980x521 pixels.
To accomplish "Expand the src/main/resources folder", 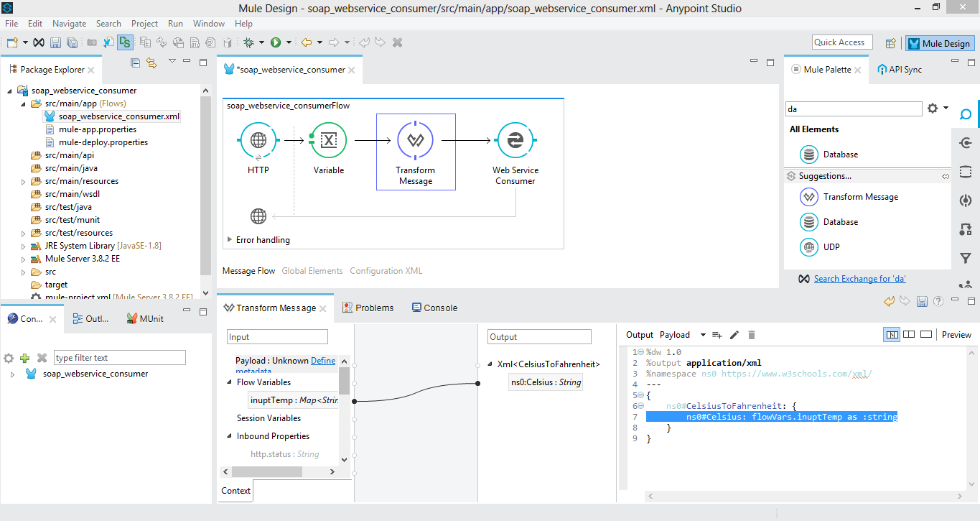I will [24, 182].
